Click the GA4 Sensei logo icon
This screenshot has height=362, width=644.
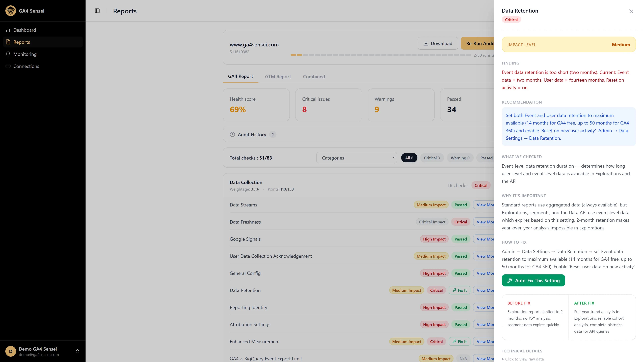coord(11,11)
